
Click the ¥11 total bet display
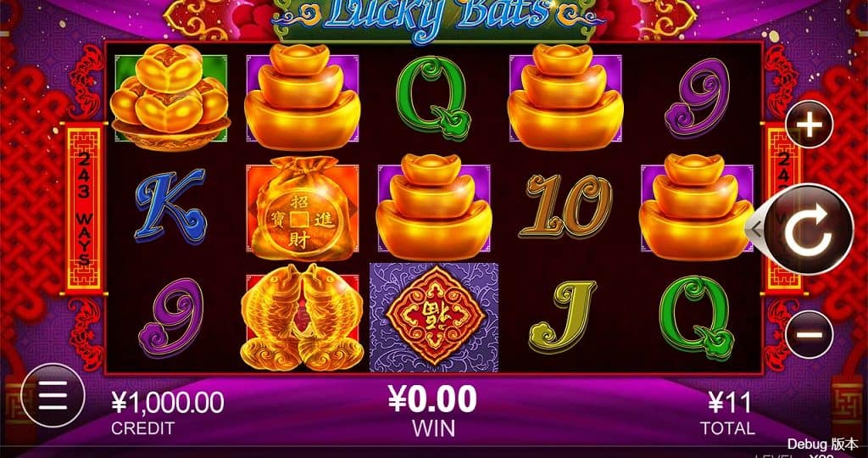point(730,403)
